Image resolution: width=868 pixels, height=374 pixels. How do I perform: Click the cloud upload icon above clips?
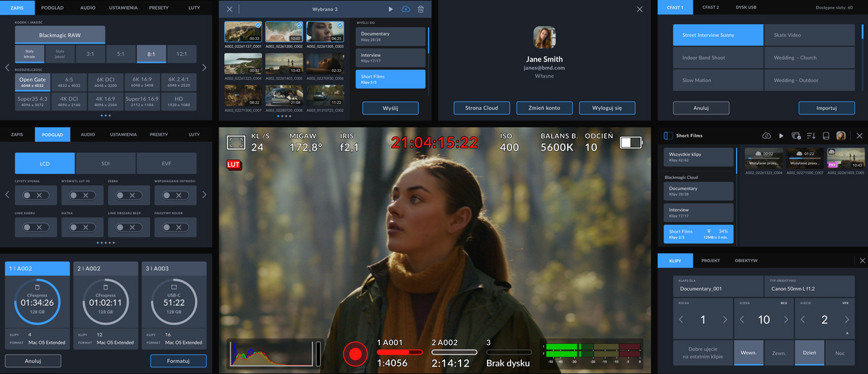[x=406, y=10]
